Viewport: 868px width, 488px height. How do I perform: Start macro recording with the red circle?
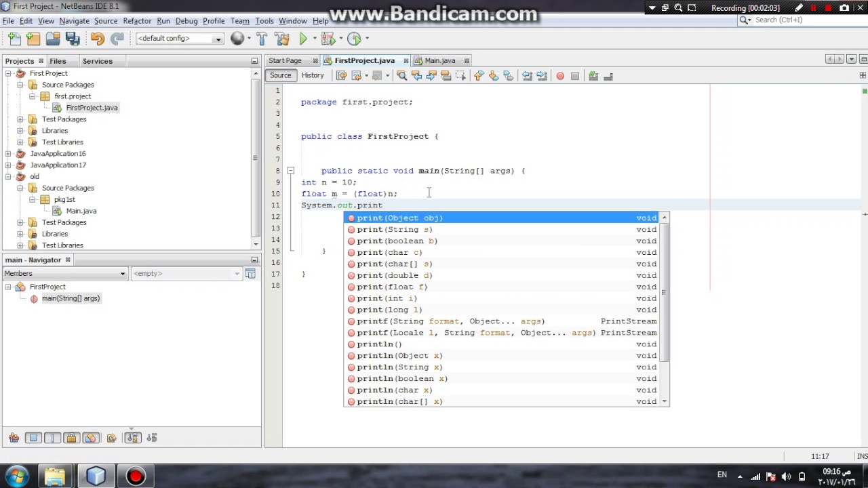pos(560,76)
